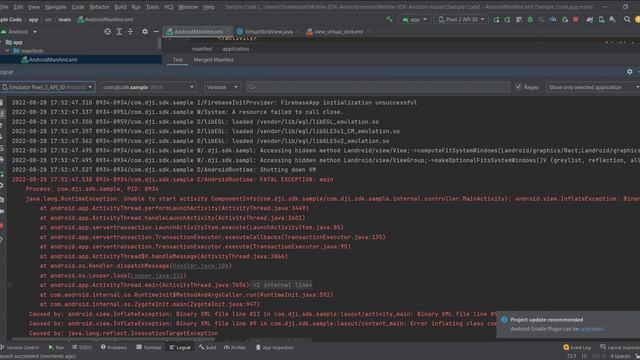
Task: Open the VCS menu
Action: 168,7
